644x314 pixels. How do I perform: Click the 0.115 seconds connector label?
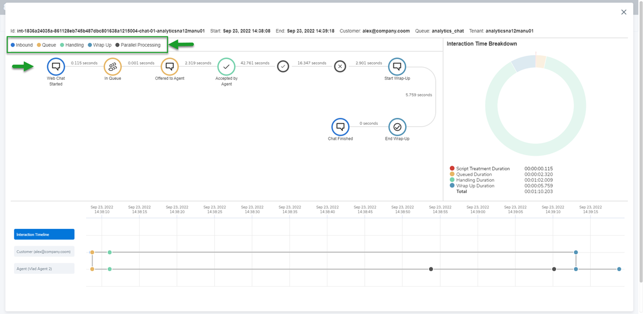pos(84,63)
